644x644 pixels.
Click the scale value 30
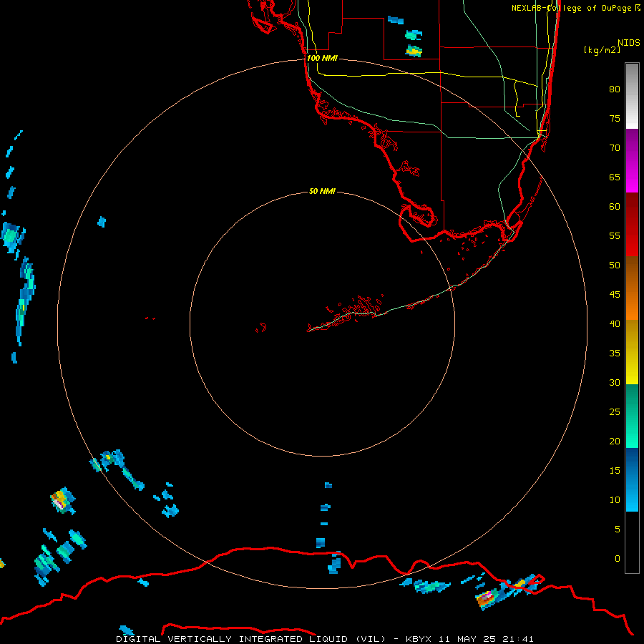(x=615, y=382)
